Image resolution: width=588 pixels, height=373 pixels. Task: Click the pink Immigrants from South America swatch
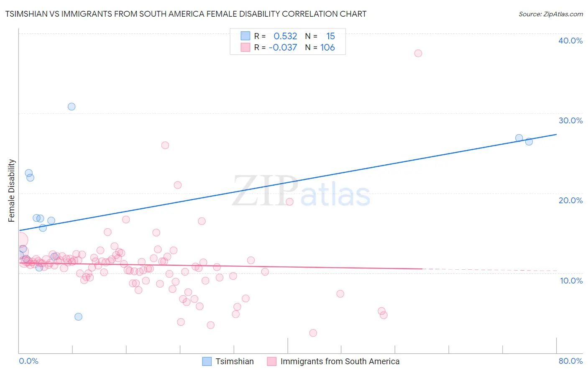(272, 361)
